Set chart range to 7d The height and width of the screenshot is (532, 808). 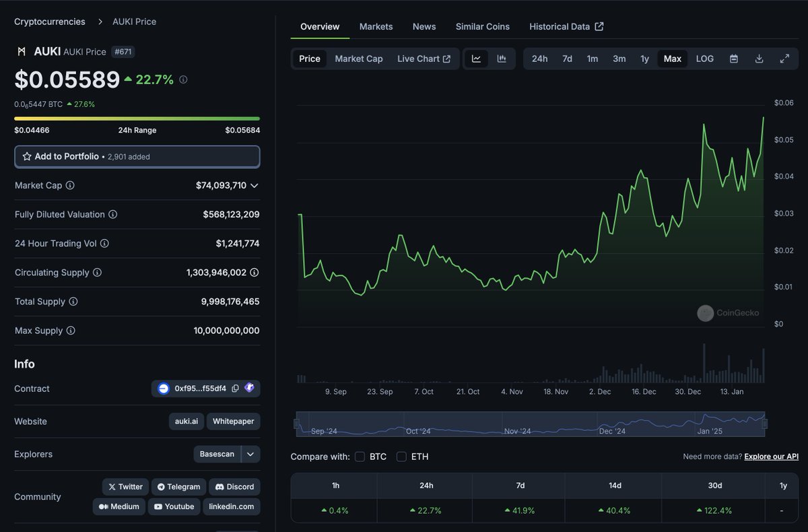pos(567,59)
